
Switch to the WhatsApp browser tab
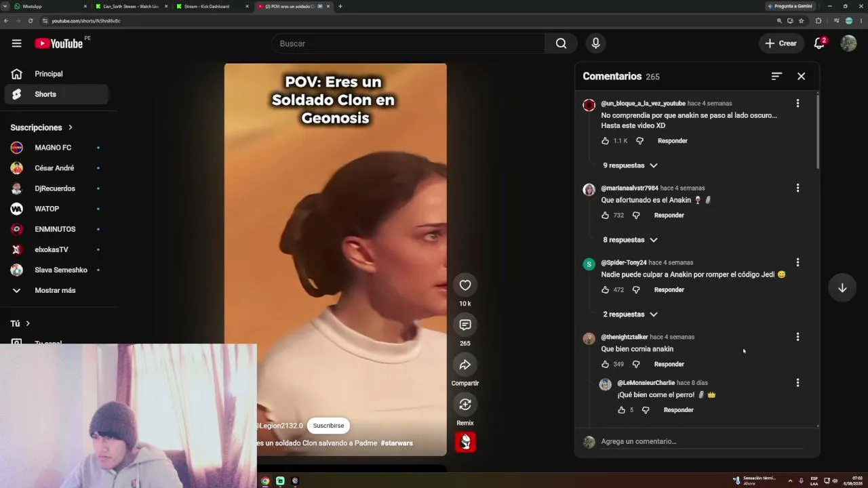(50, 6)
